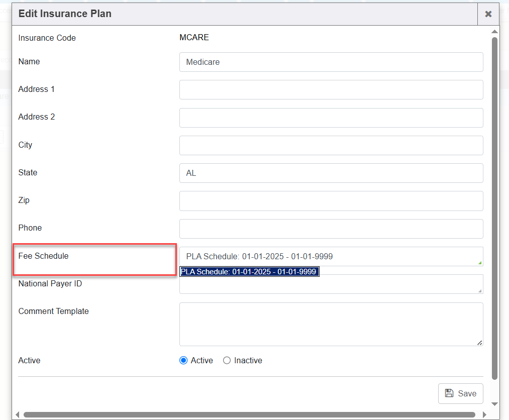Click the Save button
This screenshot has height=420, width=509.
461,393
